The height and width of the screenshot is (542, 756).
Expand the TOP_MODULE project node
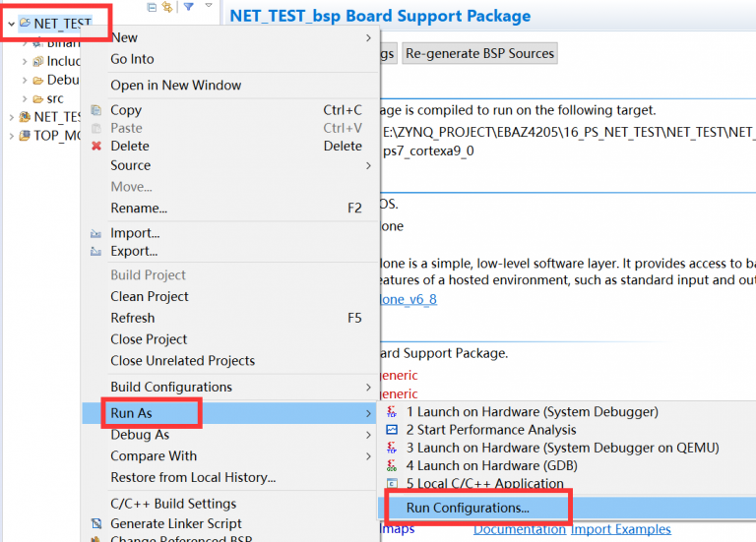point(10,136)
